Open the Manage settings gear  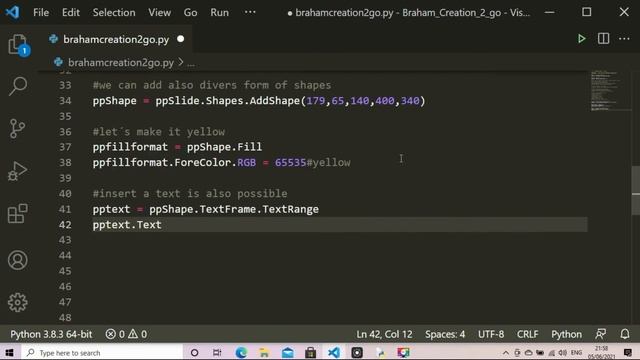[x=18, y=302]
